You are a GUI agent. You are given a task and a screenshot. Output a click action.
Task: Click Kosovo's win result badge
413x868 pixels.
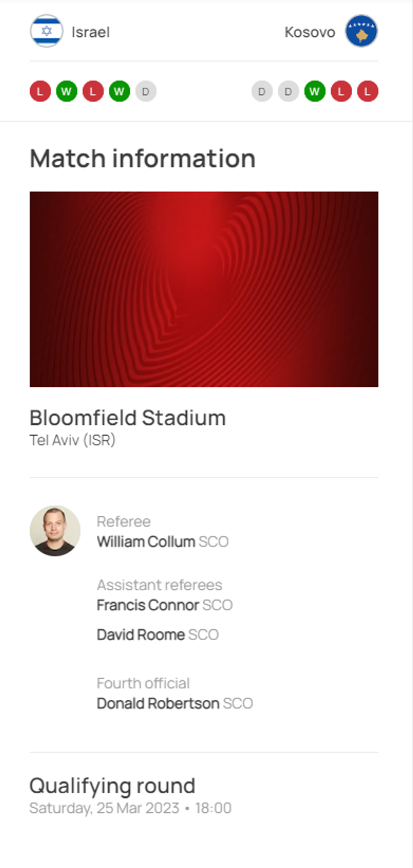click(315, 92)
